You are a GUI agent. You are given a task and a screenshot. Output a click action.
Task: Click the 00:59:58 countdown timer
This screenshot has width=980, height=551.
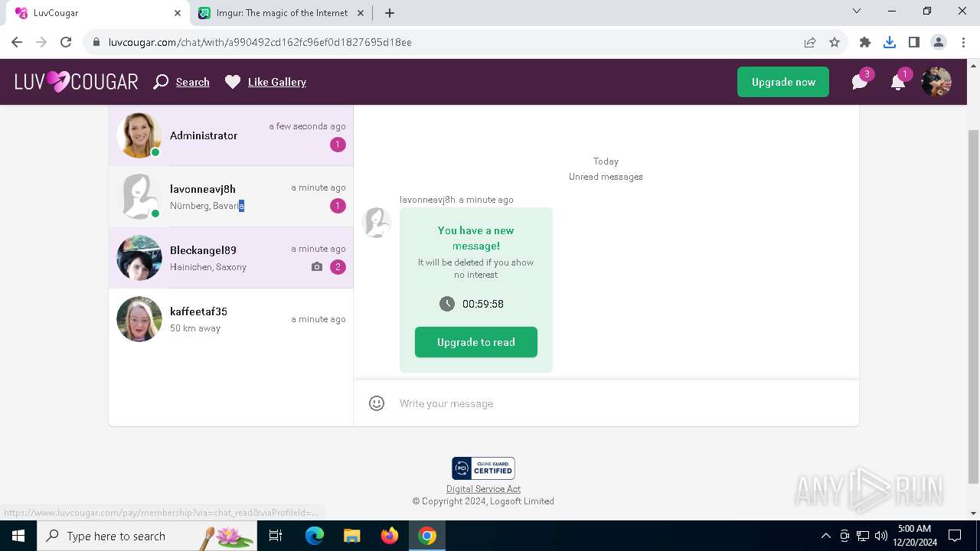482,304
